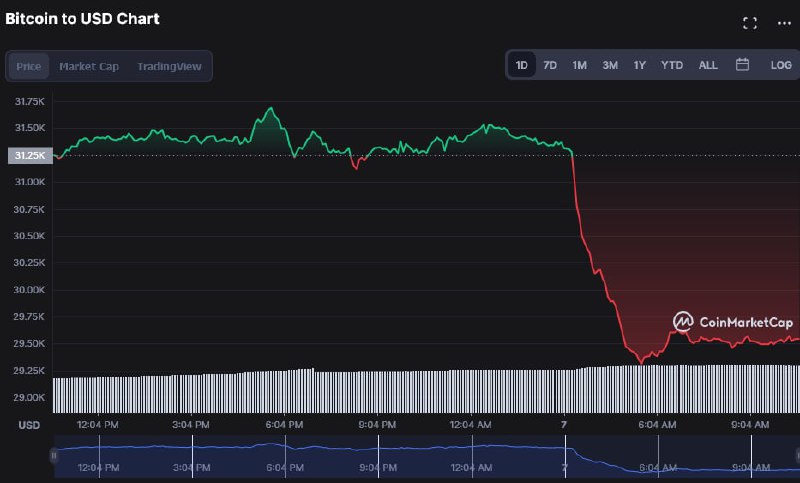Image resolution: width=800 pixels, height=483 pixels.
Task: Switch to the TradingView tab
Action: 169,66
